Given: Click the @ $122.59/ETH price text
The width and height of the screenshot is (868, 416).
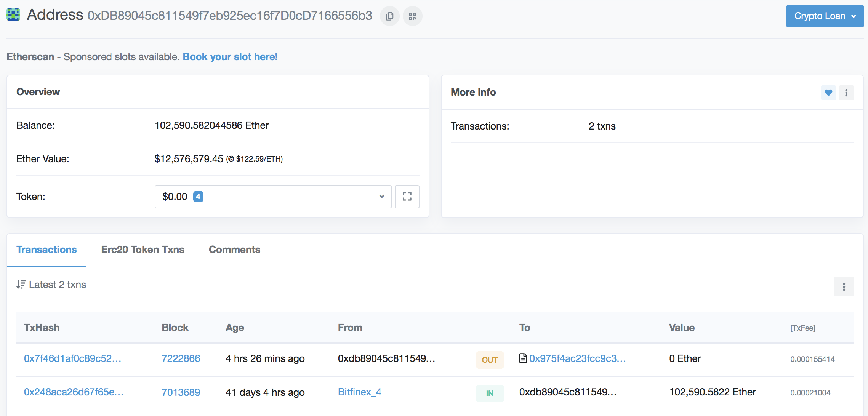Looking at the screenshot, I should pyautogui.click(x=255, y=159).
